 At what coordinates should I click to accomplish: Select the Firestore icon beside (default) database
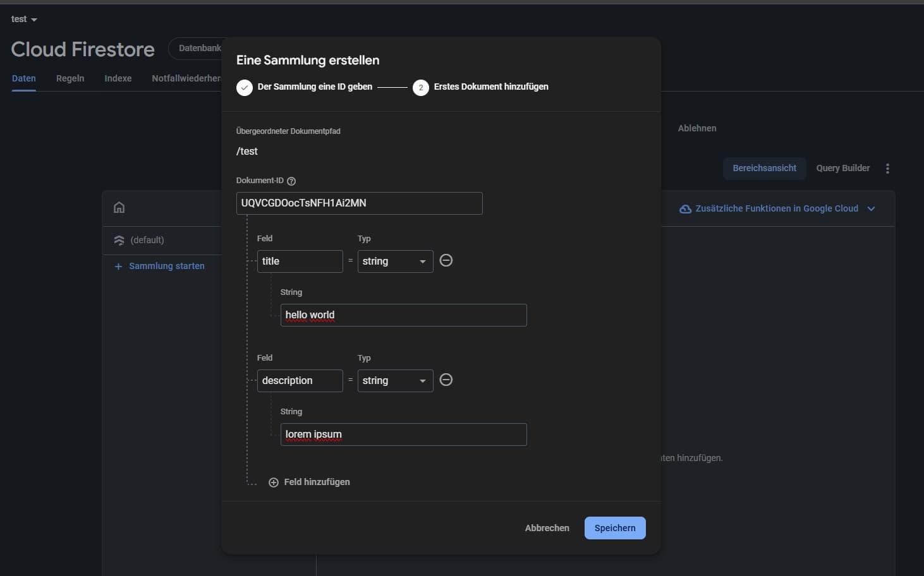pos(119,240)
